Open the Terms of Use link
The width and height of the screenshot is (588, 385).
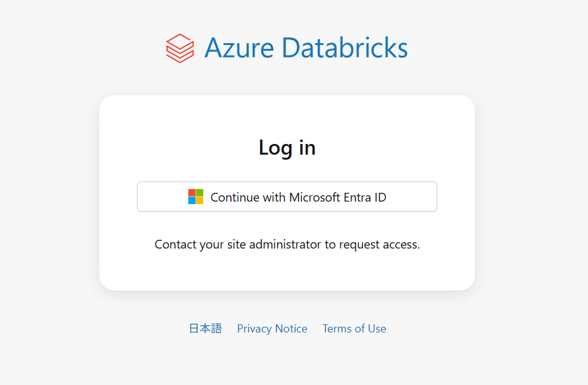pyautogui.click(x=354, y=329)
